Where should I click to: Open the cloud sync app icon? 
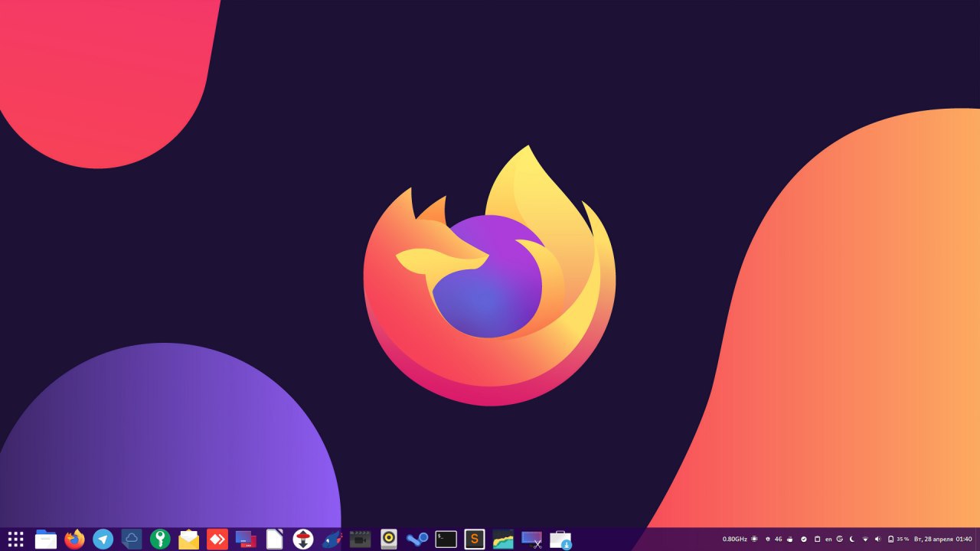(x=132, y=539)
